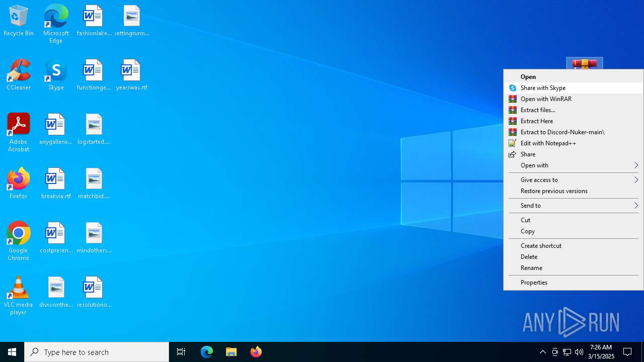Choose Rename in the context menu
This screenshot has height=362, width=644.
pos(574,268)
